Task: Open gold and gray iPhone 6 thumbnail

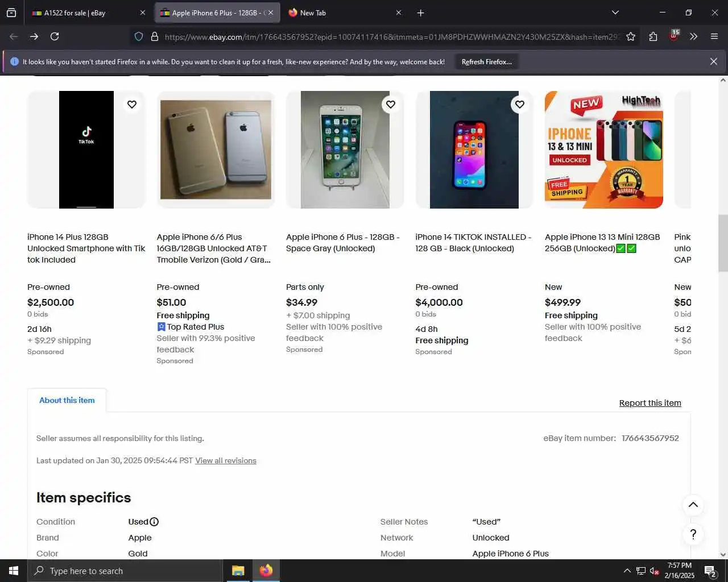Action: tap(216, 149)
